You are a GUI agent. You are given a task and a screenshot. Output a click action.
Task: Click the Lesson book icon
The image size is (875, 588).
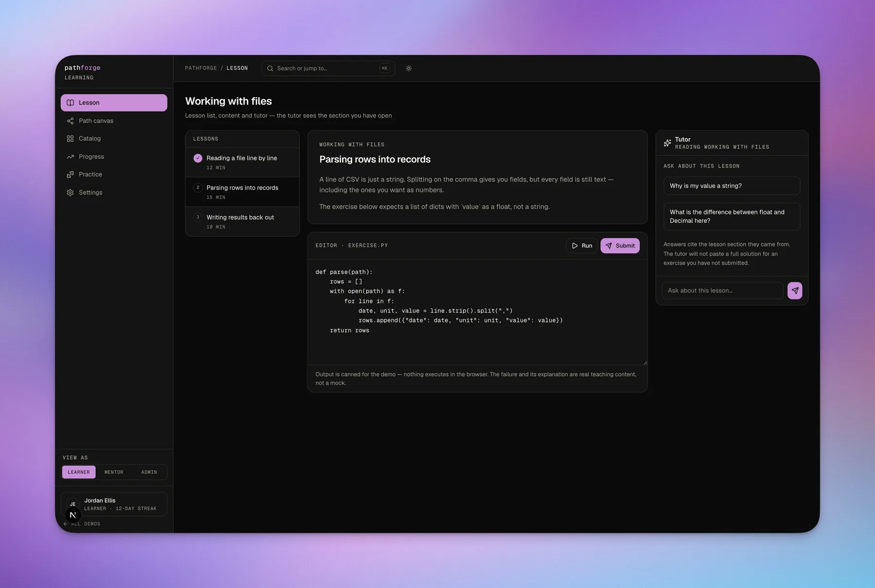(70, 103)
